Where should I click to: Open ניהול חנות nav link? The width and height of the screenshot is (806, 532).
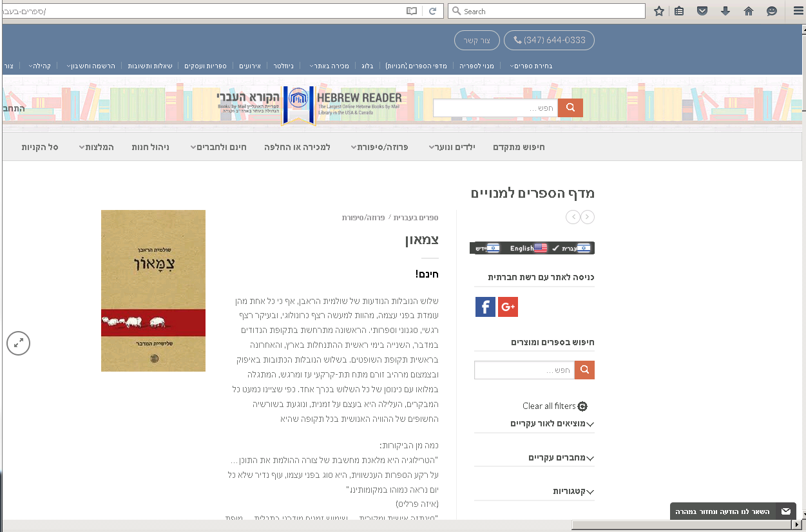click(150, 147)
